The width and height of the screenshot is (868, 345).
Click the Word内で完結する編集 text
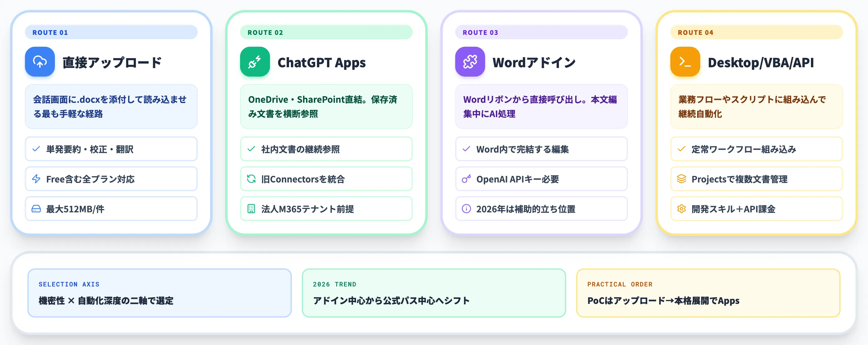(x=522, y=149)
